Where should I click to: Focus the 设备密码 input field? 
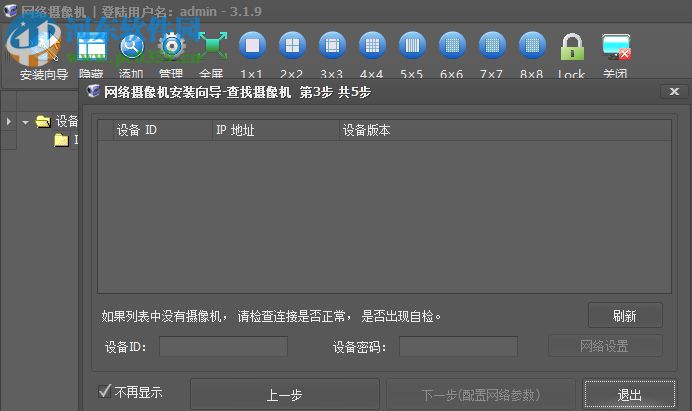(459, 347)
